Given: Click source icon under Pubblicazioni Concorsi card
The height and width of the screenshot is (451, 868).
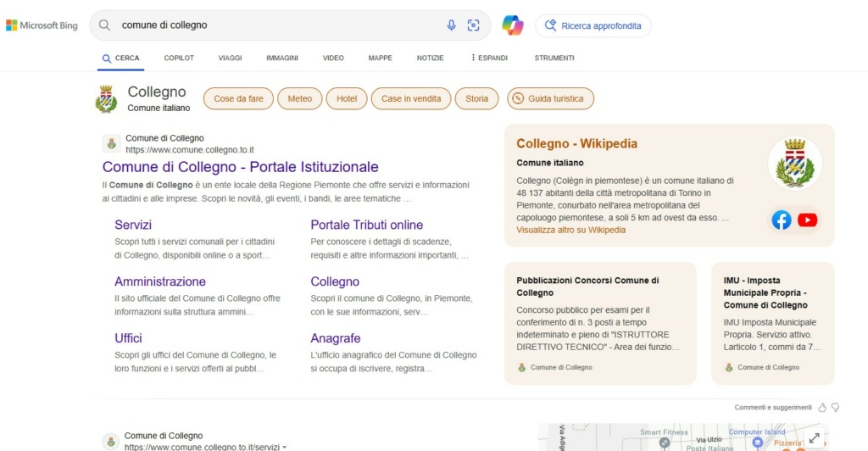Looking at the screenshot, I should [x=521, y=367].
